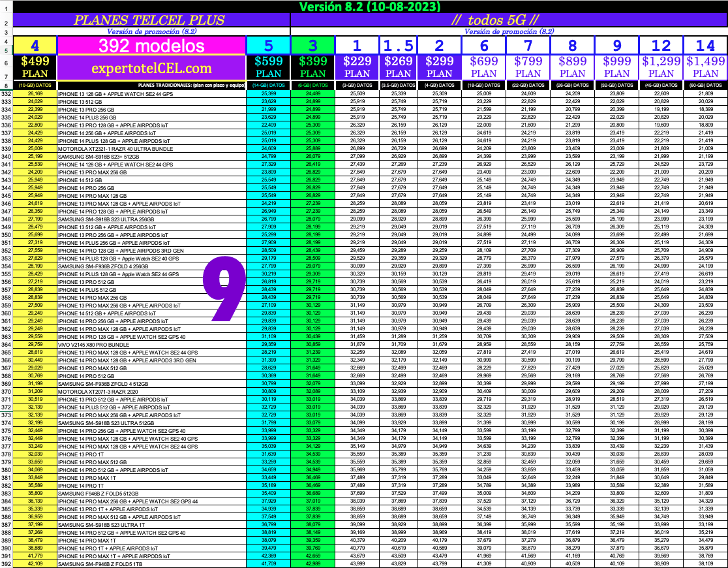Select the "(3.5-GB) DATOS" header cell
Image resolution: width=728 pixels, height=568 pixels.
pyautogui.click(x=399, y=86)
